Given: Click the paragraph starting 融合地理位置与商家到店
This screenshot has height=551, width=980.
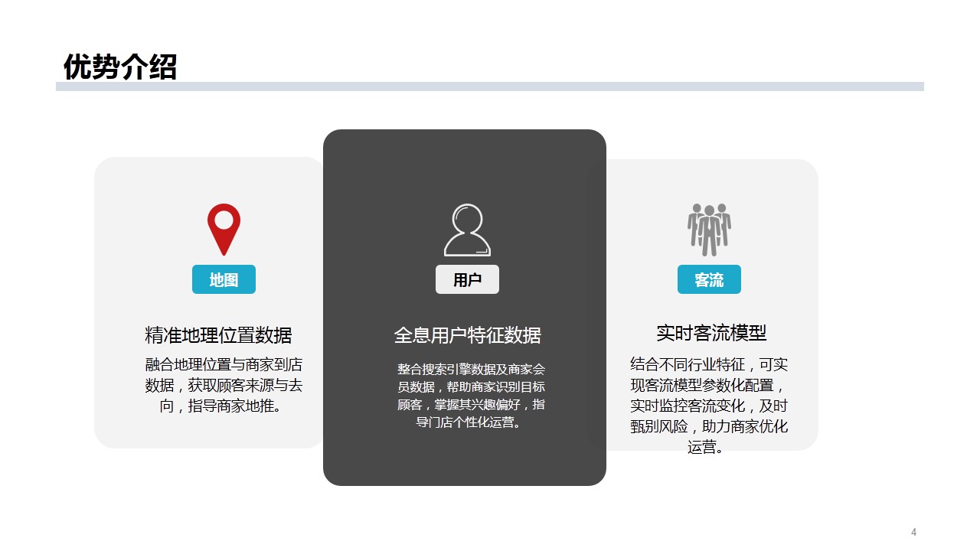Looking at the screenshot, I should [x=224, y=385].
